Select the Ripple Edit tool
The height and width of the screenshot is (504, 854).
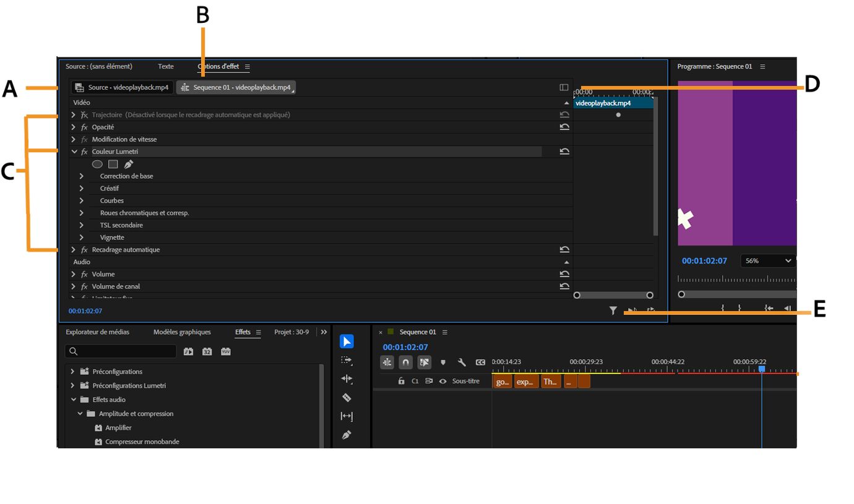347,378
